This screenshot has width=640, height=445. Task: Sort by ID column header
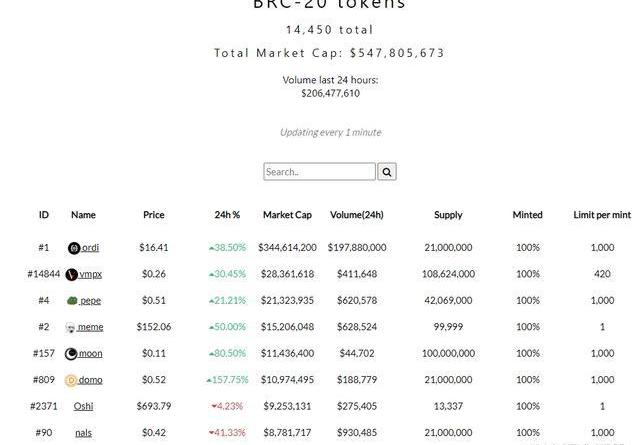click(x=44, y=215)
